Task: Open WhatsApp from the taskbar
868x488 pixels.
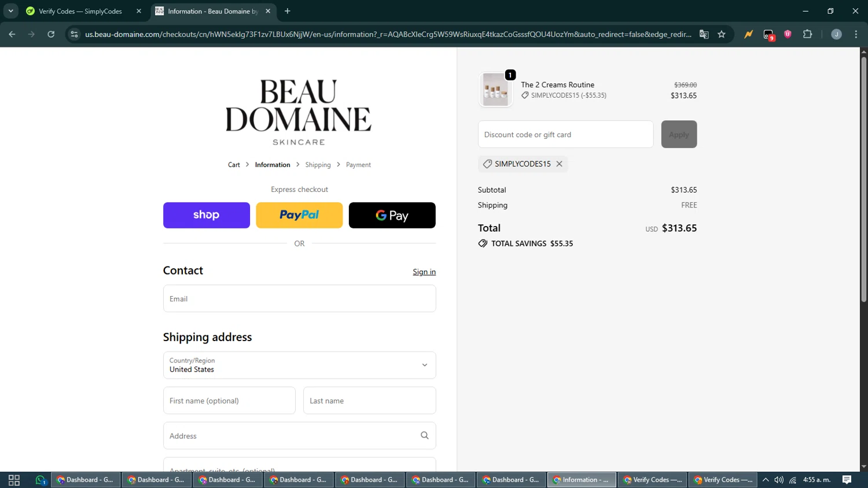Action: (41, 480)
